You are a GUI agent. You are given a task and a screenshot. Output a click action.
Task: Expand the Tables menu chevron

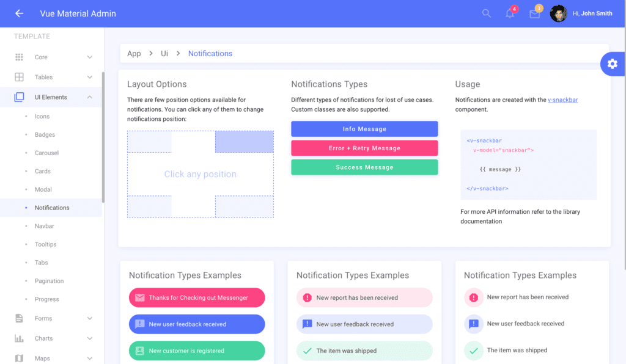click(x=89, y=77)
